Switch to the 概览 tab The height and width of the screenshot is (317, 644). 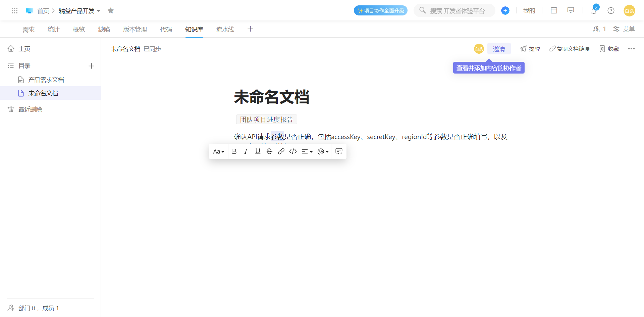coord(79,29)
